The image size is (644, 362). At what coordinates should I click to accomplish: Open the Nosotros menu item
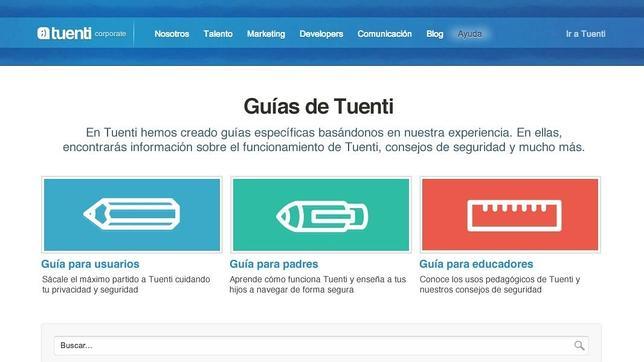point(172,34)
